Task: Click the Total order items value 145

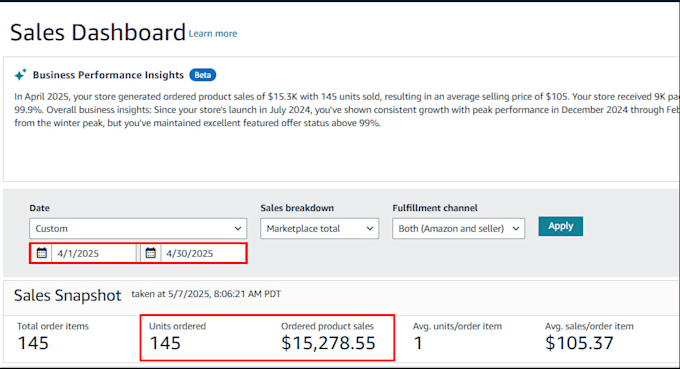Action: pyautogui.click(x=33, y=343)
